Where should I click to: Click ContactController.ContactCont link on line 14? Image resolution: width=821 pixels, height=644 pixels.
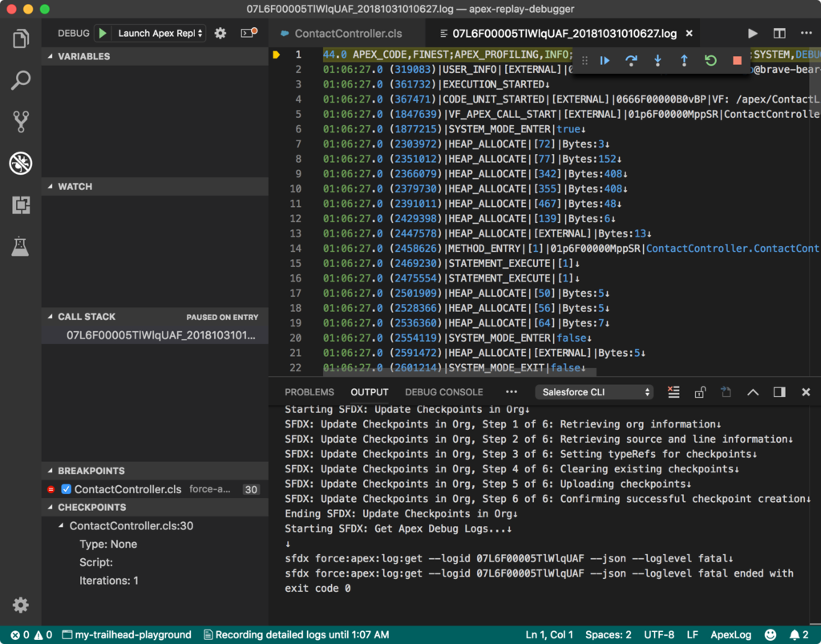pyautogui.click(x=733, y=248)
